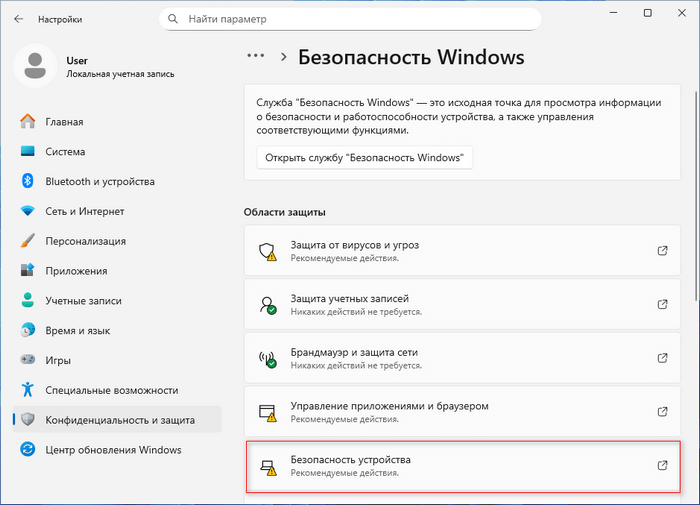Click the Специальные возможности accessibility icon
The image size is (700, 505).
(x=28, y=390)
